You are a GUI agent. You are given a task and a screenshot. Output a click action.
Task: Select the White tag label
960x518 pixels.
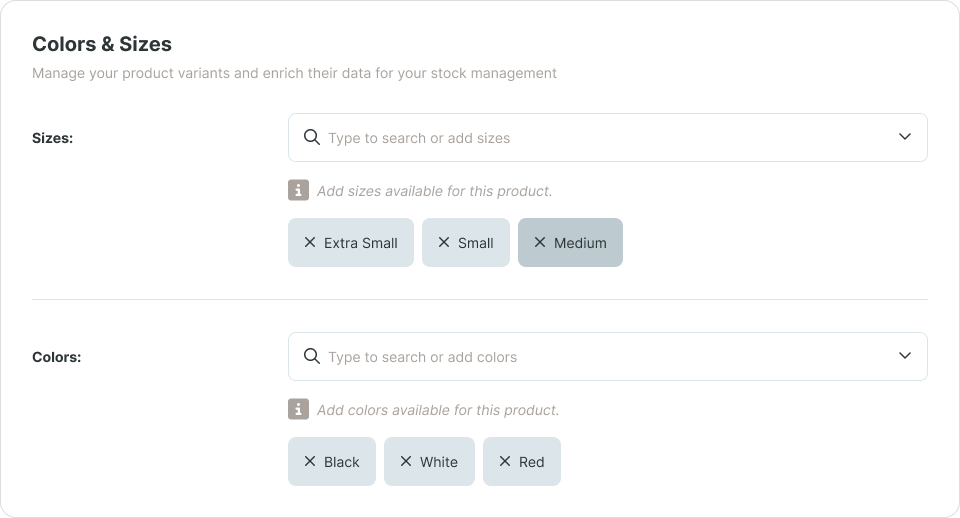pyautogui.click(x=439, y=462)
